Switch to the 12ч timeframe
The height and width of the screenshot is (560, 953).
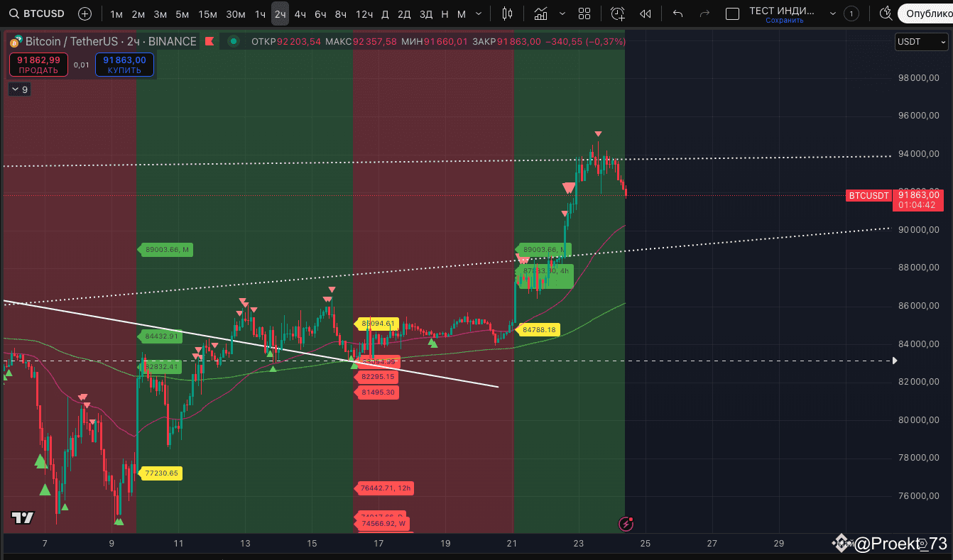(364, 14)
